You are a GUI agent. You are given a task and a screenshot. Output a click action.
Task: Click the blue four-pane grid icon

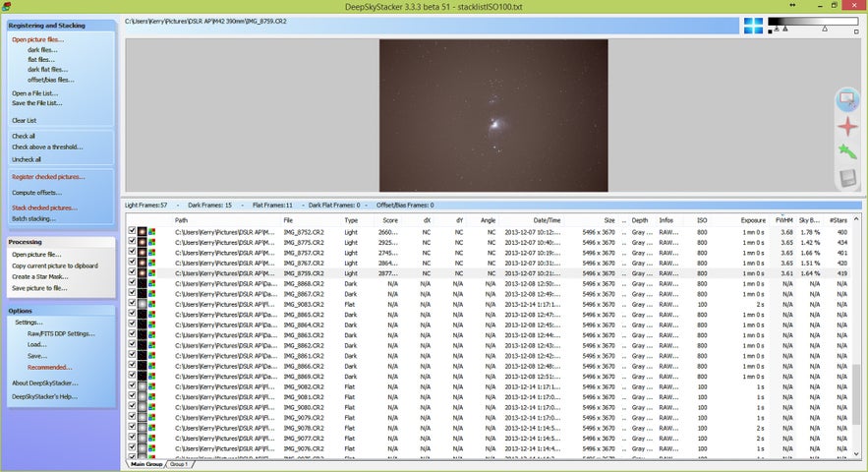(x=753, y=26)
